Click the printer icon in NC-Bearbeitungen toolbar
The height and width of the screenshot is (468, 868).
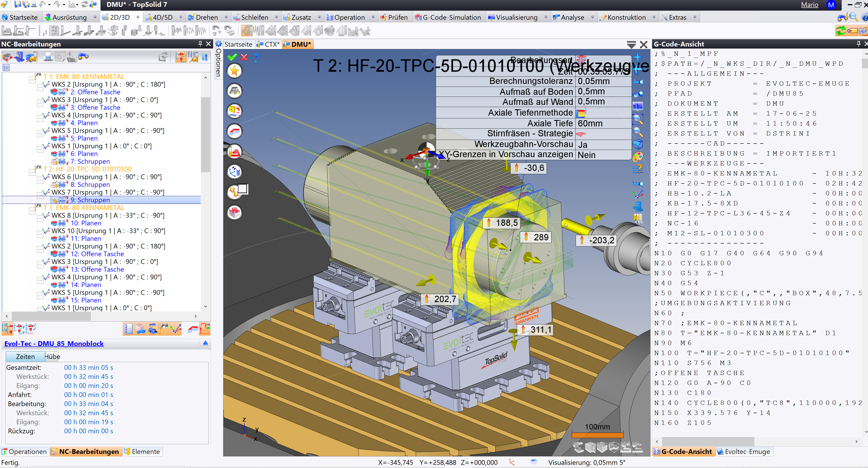[x=48, y=57]
